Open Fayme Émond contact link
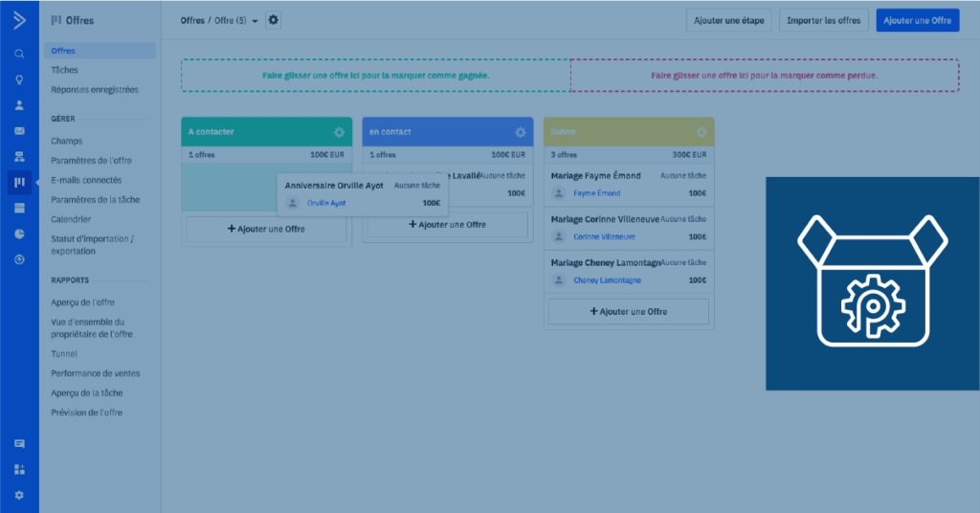The width and height of the screenshot is (980, 513). pyautogui.click(x=597, y=193)
